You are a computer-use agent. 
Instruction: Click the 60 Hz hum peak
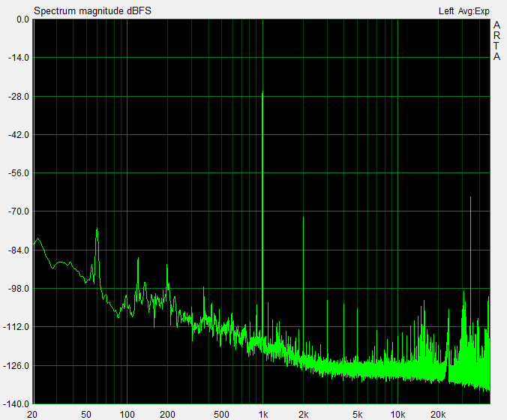(97, 229)
